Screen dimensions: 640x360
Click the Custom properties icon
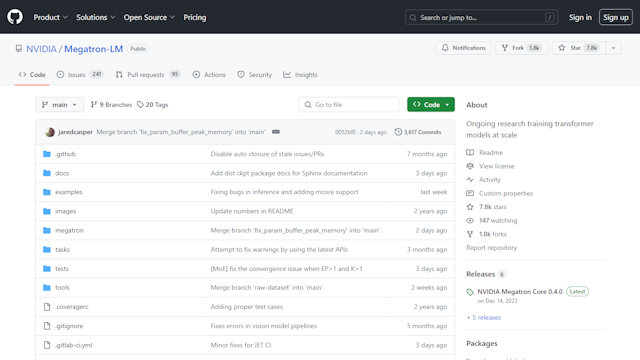470,193
